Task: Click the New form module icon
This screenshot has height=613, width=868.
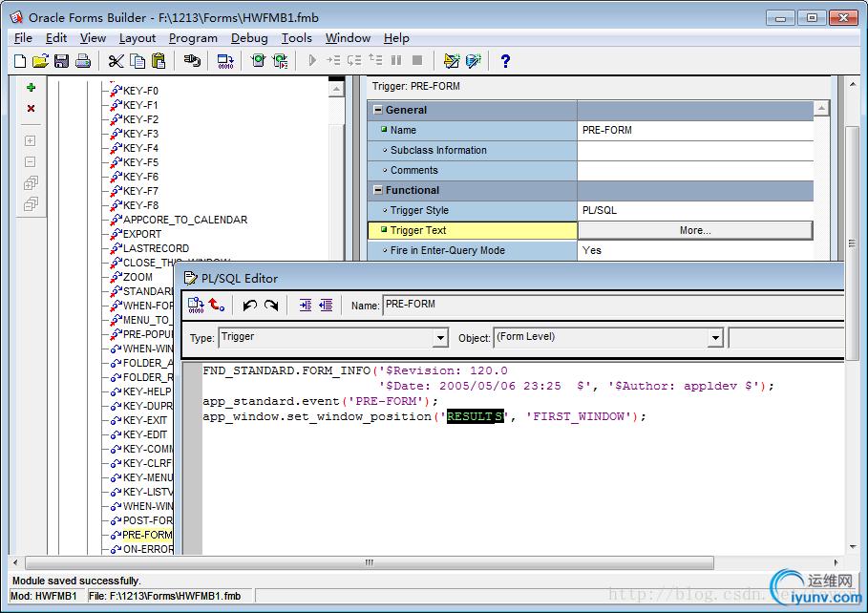Action: pyautogui.click(x=20, y=61)
